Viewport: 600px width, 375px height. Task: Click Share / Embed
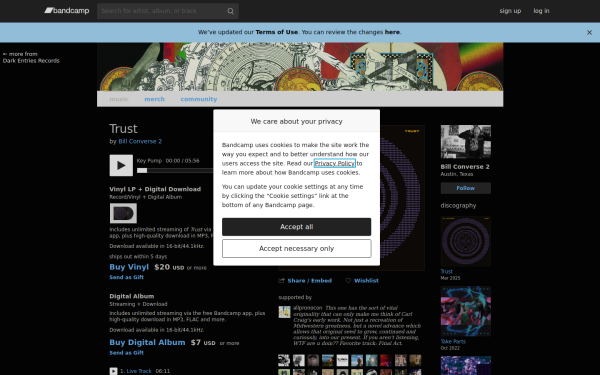pyautogui.click(x=310, y=280)
